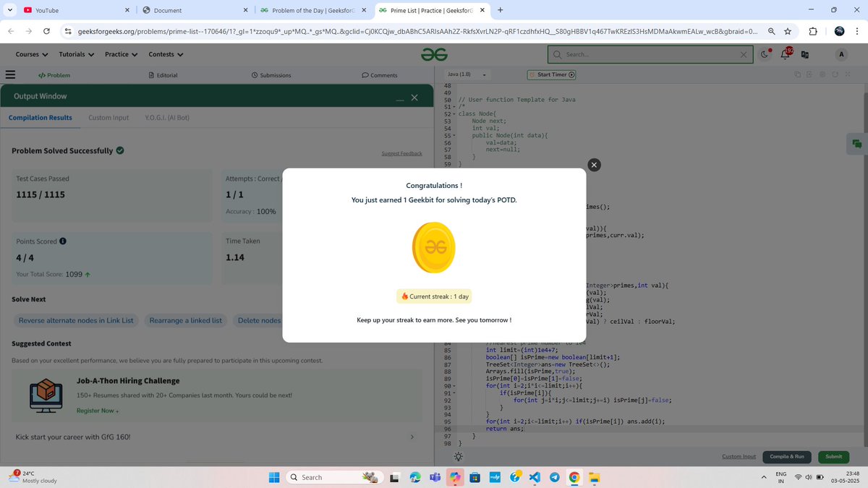Open Job-A-Thon Hiring Challenge title
The image size is (868, 488).
(128, 380)
